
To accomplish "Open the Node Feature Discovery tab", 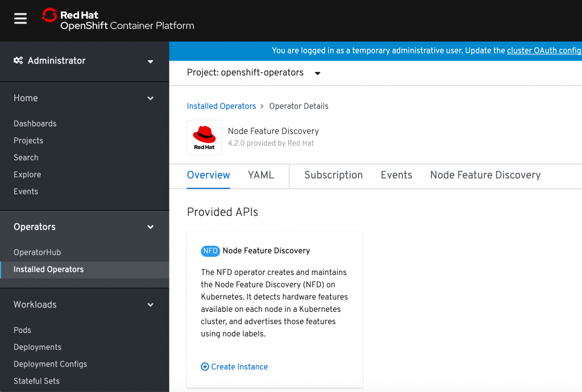I will (x=485, y=175).
